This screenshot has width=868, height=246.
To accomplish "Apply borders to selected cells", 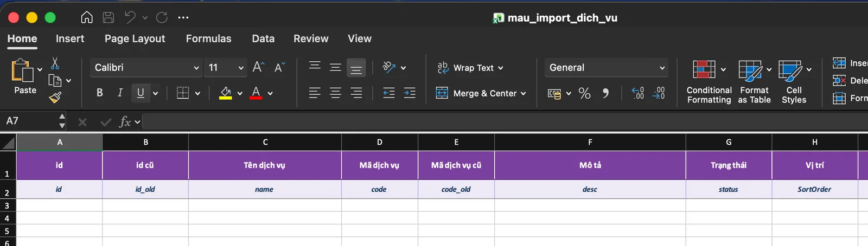I will pyautogui.click(x=183, y=93).
